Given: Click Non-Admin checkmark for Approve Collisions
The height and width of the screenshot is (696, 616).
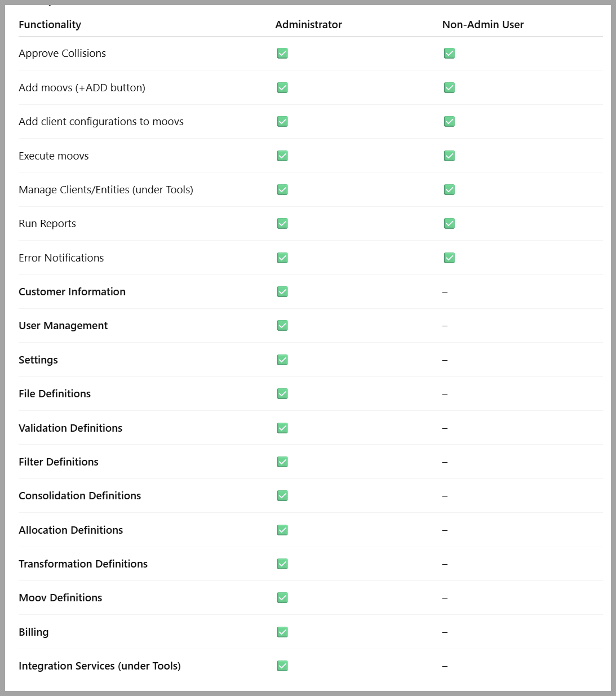Looking at the screenshot, I should tap(449, 54).
